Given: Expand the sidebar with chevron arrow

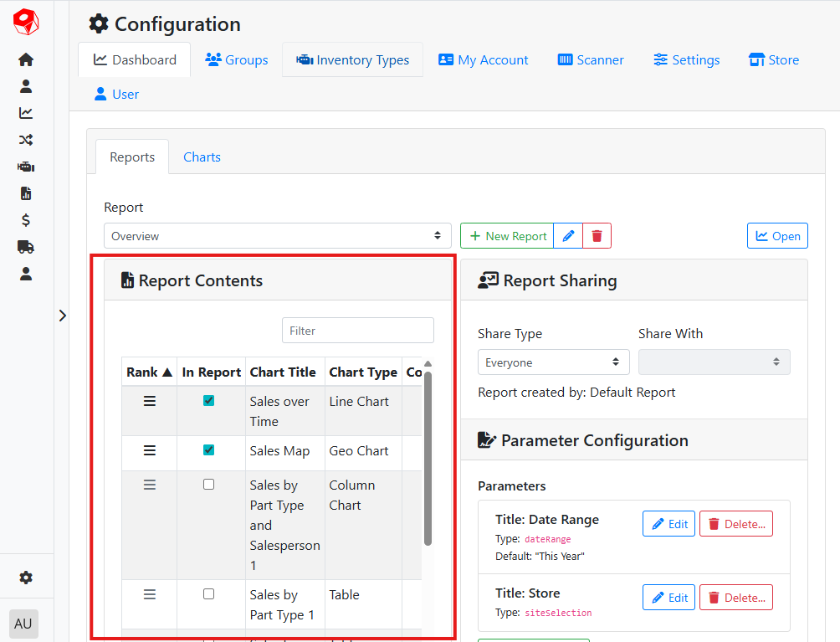Looking at the screenshot, I should click(63, 316).
